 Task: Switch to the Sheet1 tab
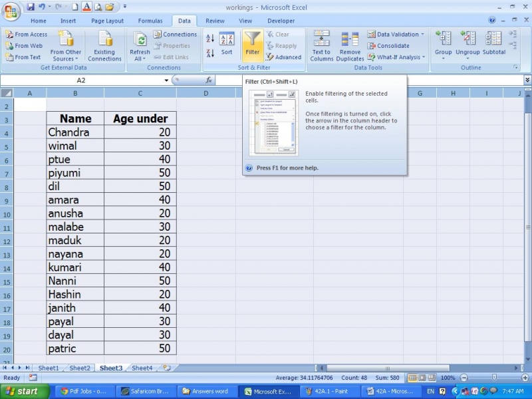click(x=49, y=367)
